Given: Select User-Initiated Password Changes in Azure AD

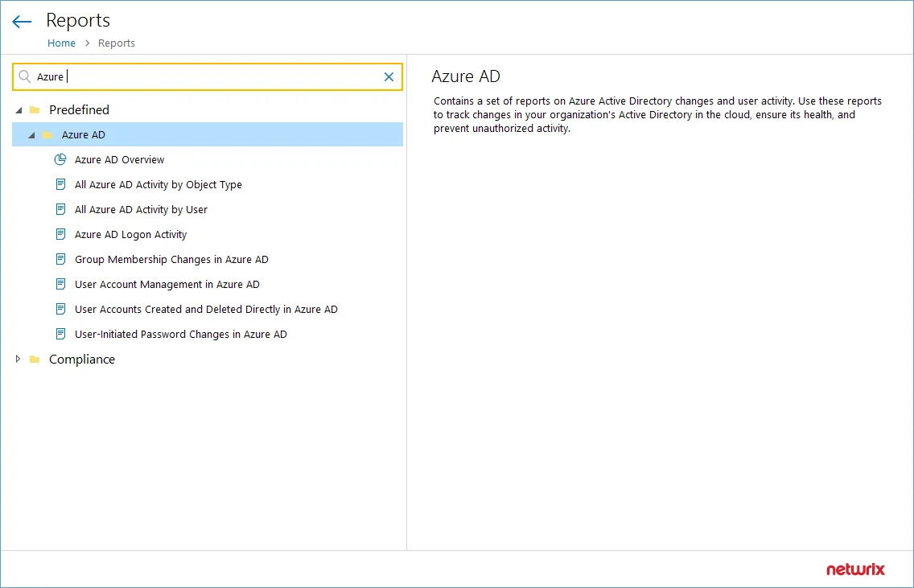Looking at the screenshot, I should tap(181, 335).
